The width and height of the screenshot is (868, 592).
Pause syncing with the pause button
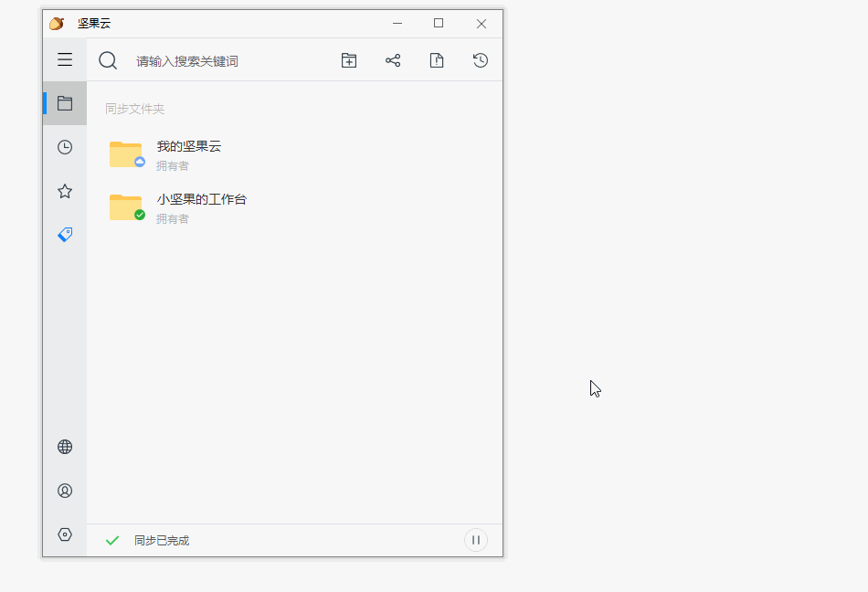coord(476,540)
